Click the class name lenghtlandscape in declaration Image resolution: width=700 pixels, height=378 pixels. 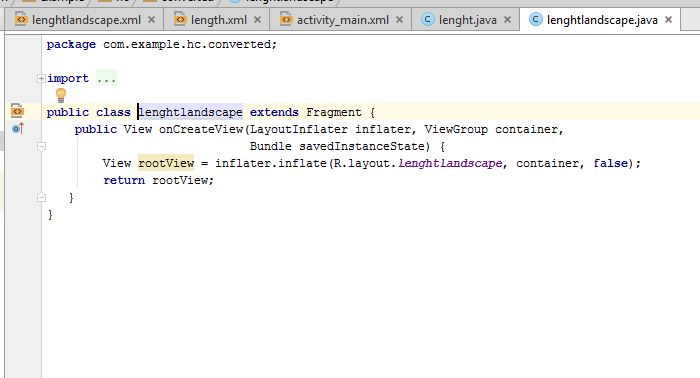191,112
